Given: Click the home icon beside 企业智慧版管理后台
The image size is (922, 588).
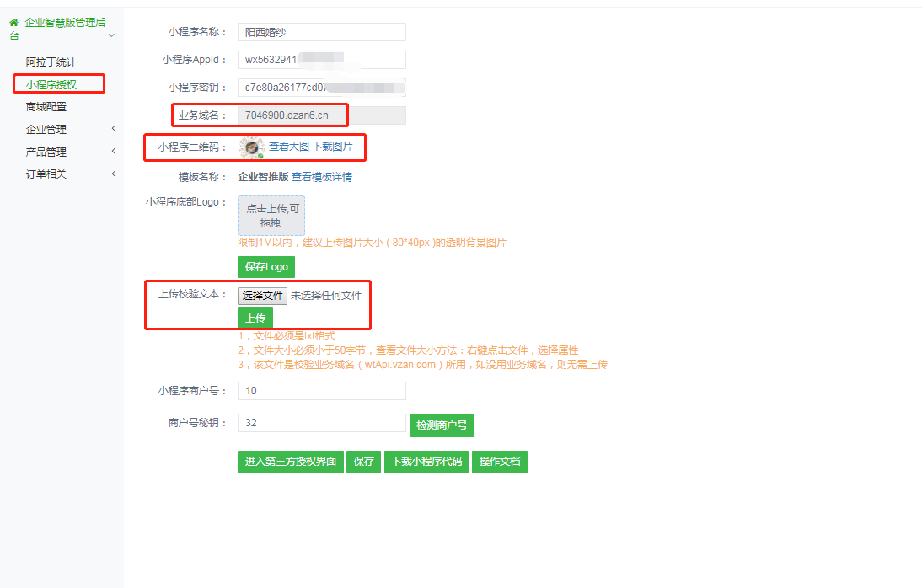Looking at the screenshot, I should coord(14,23).
